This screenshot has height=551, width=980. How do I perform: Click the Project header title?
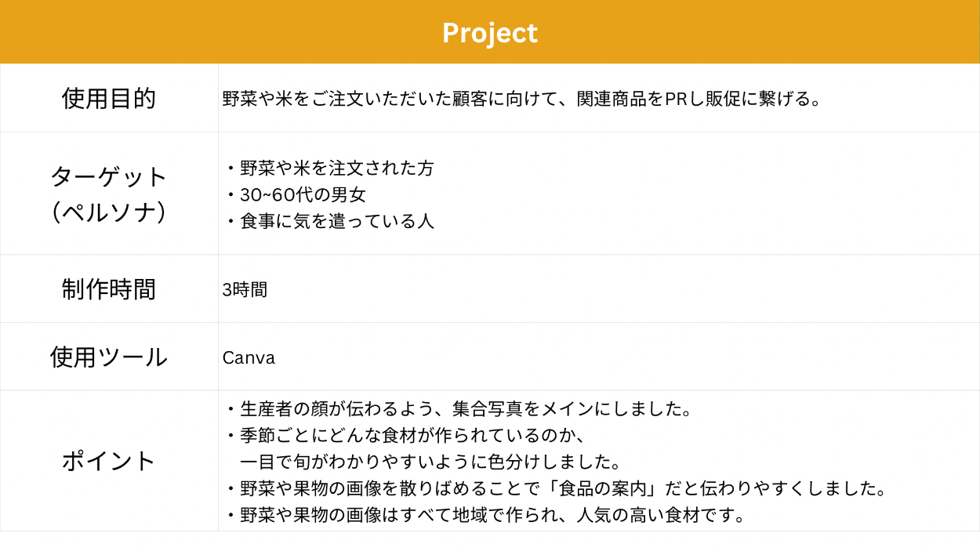[x=489, y=33]
